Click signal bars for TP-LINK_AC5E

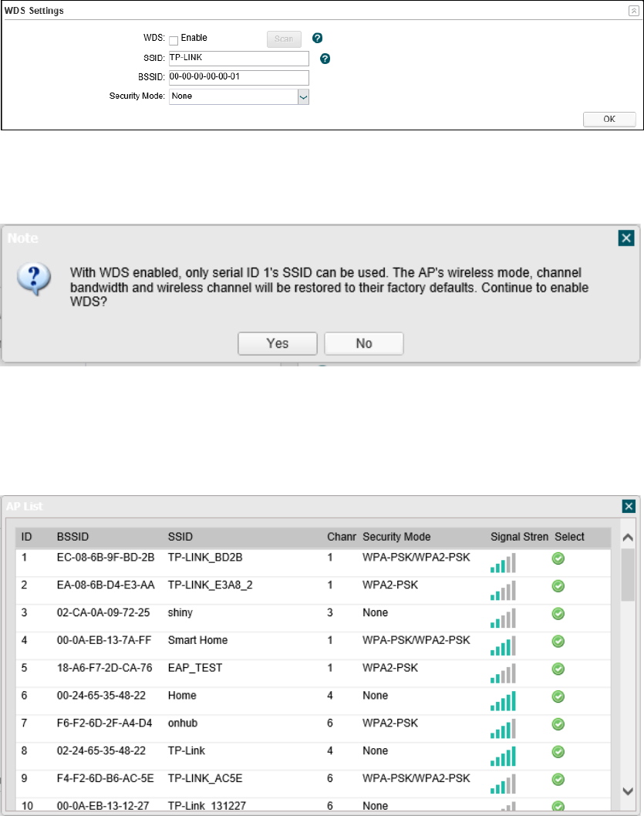[x=503, y=784]
